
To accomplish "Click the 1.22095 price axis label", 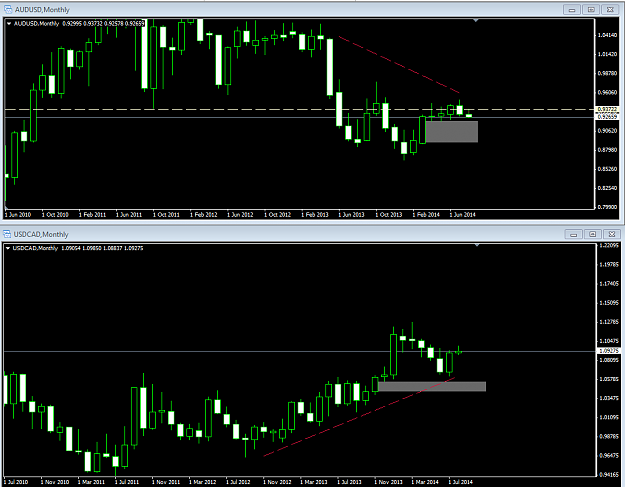I will click(609, 245).
